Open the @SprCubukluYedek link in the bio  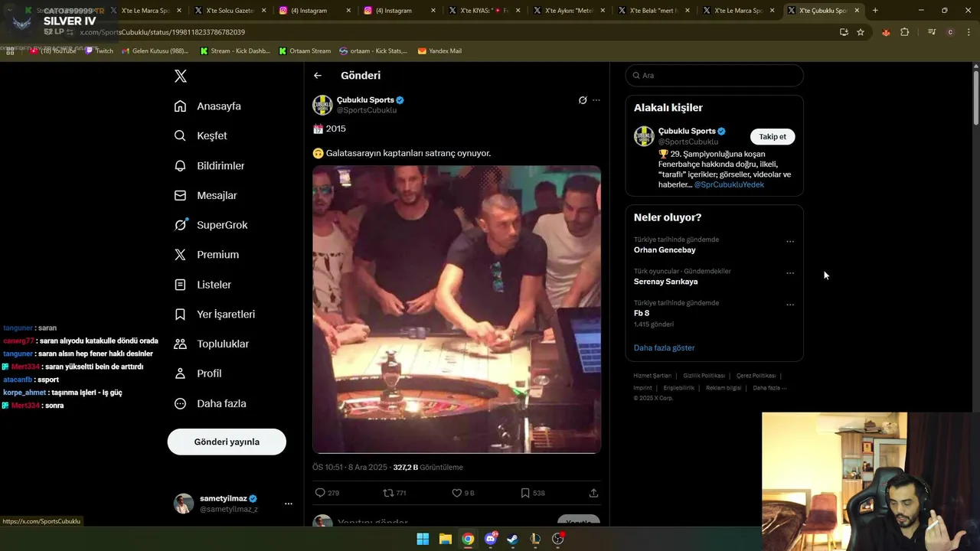[x=728, y=184]
